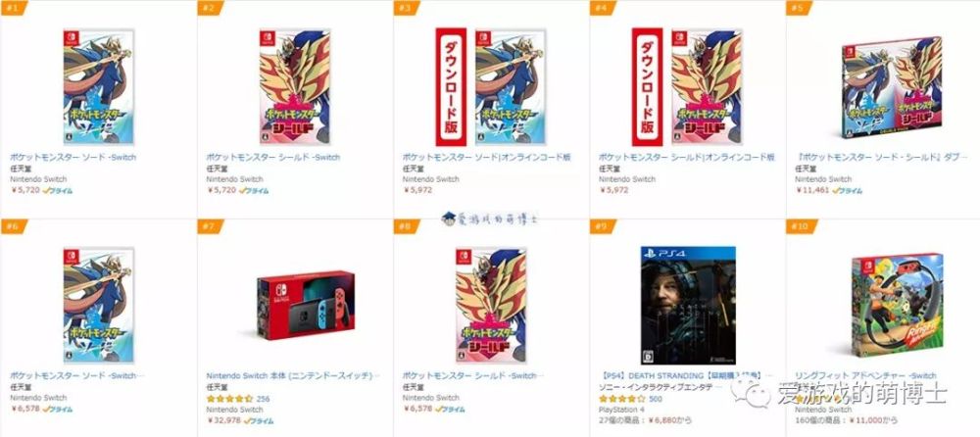The height and width of the screenshot is (437, 980).
Task: Click the ポケットモンスター ソード -Switch title link in rank #1
Action: click(73, 157)
